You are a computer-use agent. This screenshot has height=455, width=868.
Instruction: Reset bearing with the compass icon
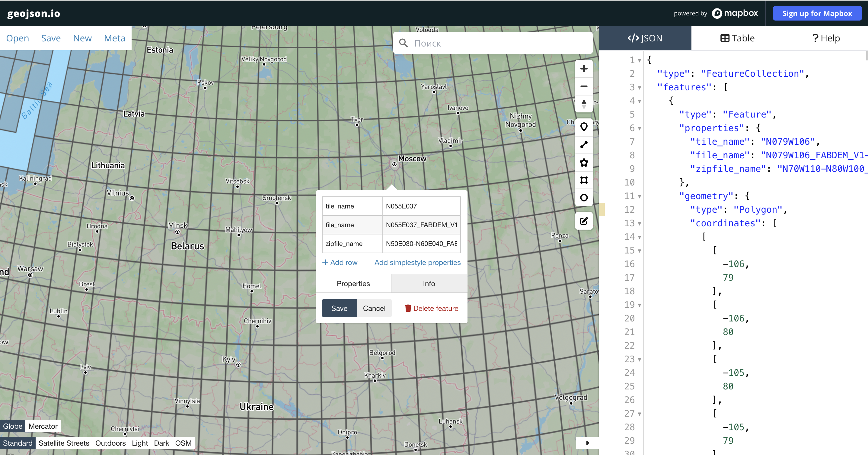pos(584,104)
